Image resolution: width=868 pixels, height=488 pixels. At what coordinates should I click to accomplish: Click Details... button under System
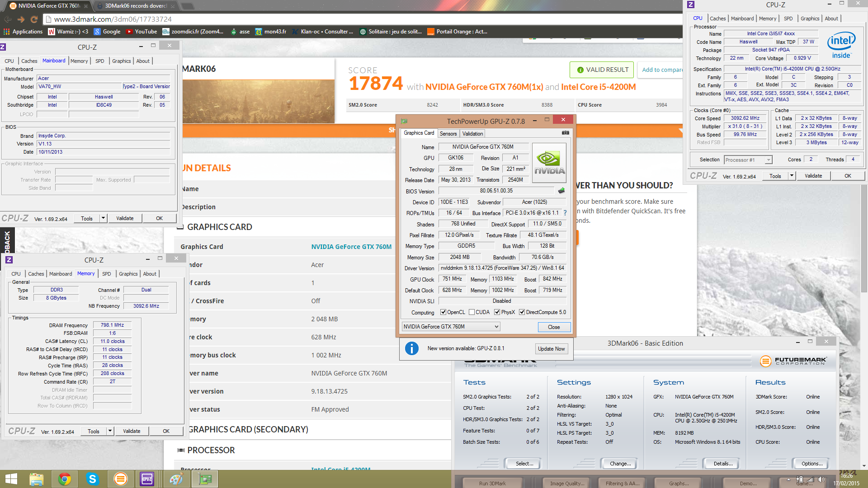tap(723, 464)
